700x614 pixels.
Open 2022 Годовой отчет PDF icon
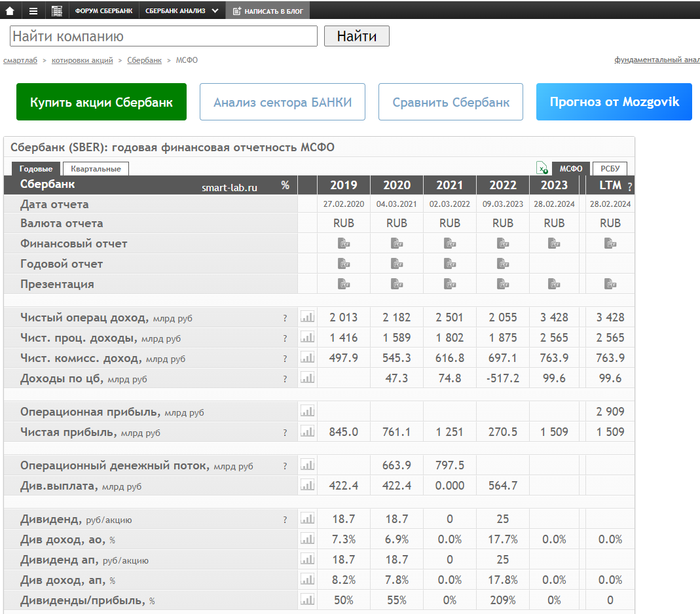pyautogui.click(x=503, y=264)
